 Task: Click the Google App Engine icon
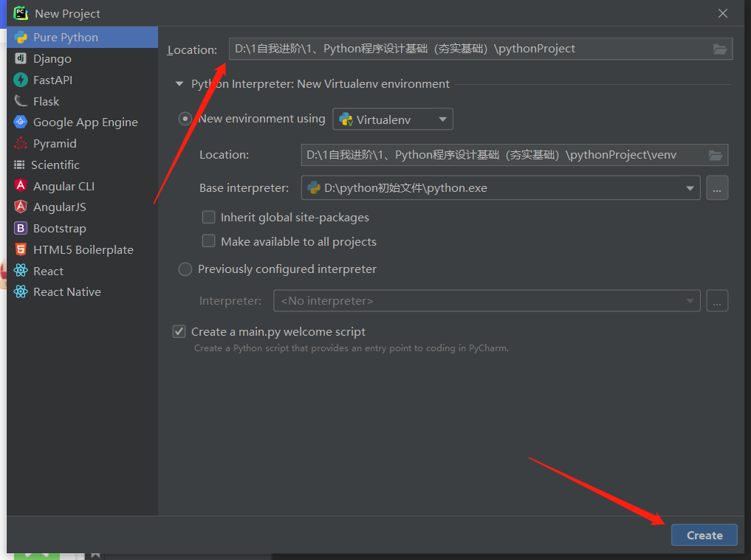[21, 122]
